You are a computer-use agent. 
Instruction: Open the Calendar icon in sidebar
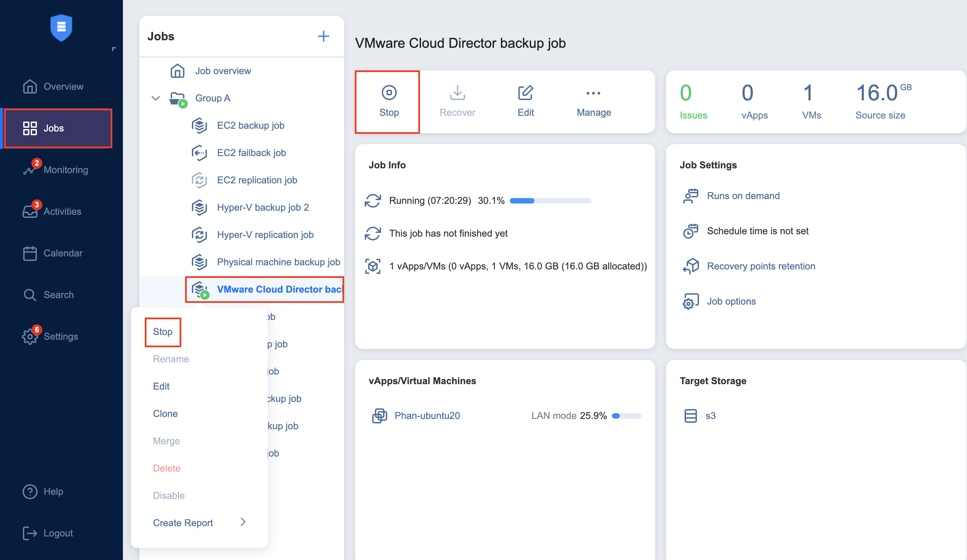point(30,253)
